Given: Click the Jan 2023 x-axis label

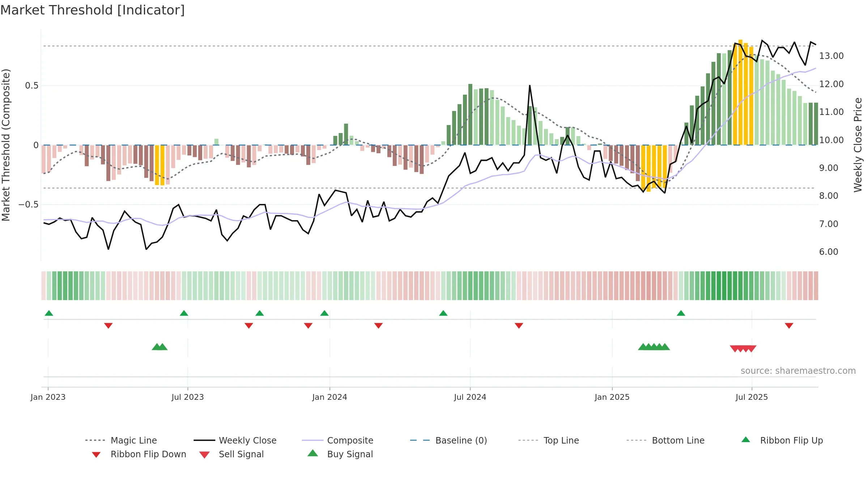Looking at the screenshot, I should pos(48,397).
